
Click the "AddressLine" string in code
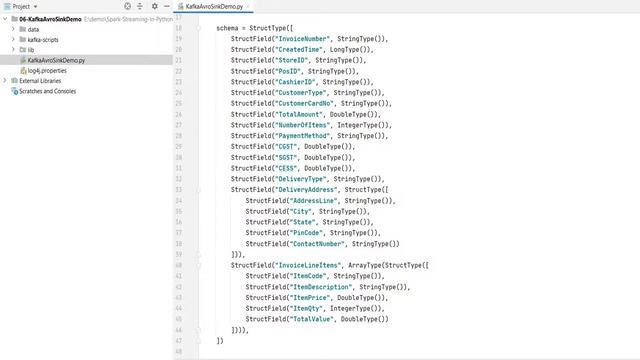click(313, 200)
